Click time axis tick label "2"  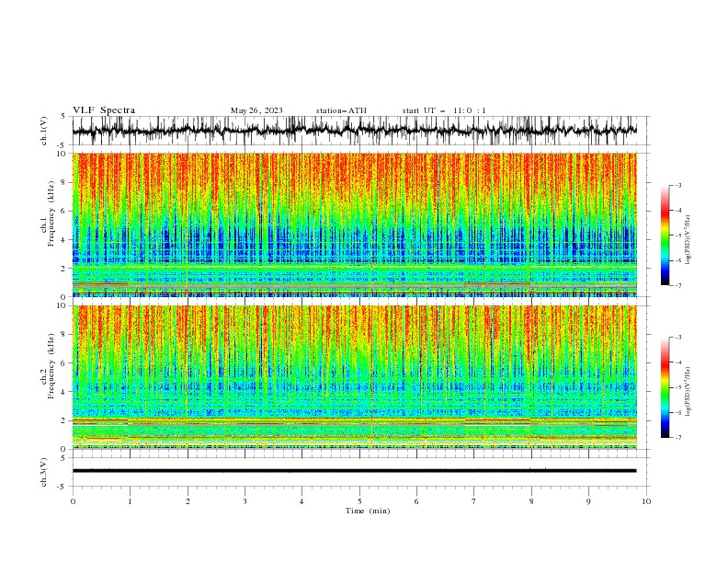click(x=188, y=501)
